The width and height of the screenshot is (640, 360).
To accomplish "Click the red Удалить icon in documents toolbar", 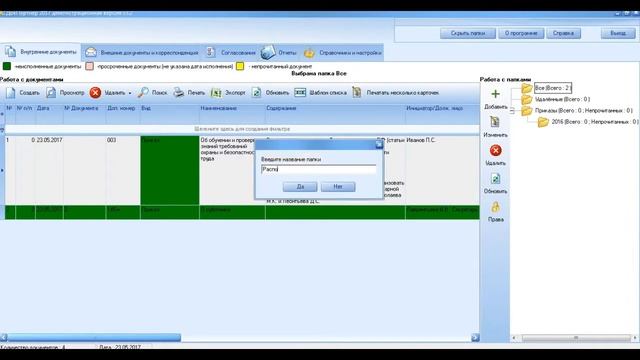I will (95, 93).
